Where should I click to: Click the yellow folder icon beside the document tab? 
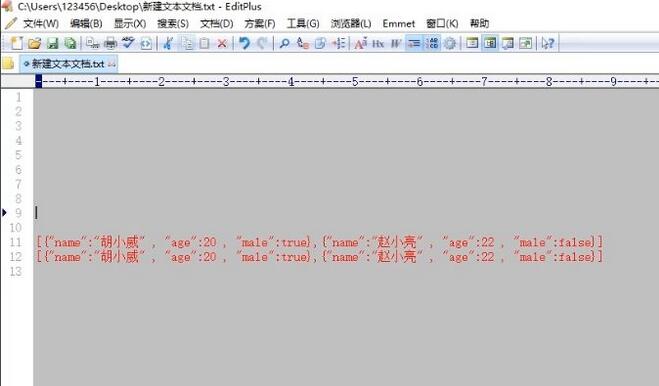pyautogui.click(x=8, y=64)
